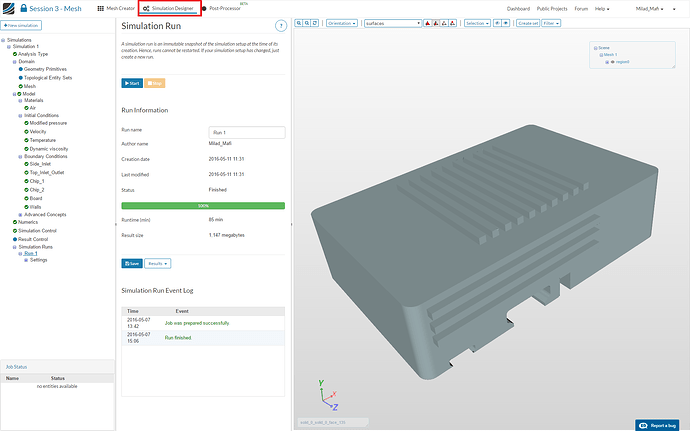Toggle visibility eye for region0
The width and height of the screenshot is (690, 431).
(612, 61)
